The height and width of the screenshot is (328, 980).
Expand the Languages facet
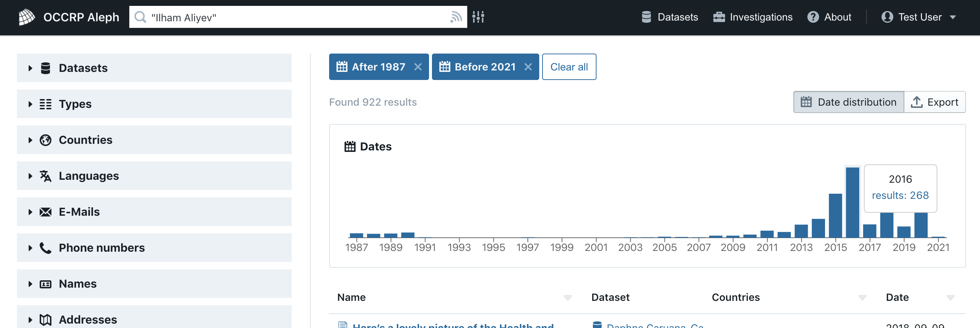(154, 176)
